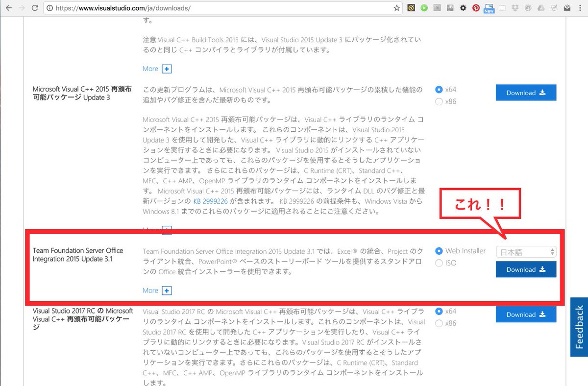Open the Google Drive extension icon
The width and height of the screenshot is (588, 386).
click(x=541, y=8)
